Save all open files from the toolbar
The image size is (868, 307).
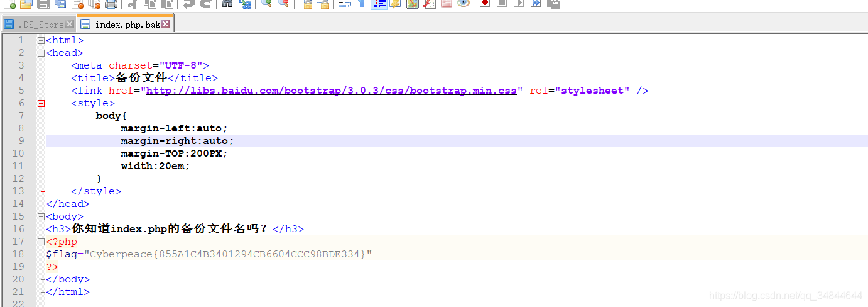click(60, 3)
